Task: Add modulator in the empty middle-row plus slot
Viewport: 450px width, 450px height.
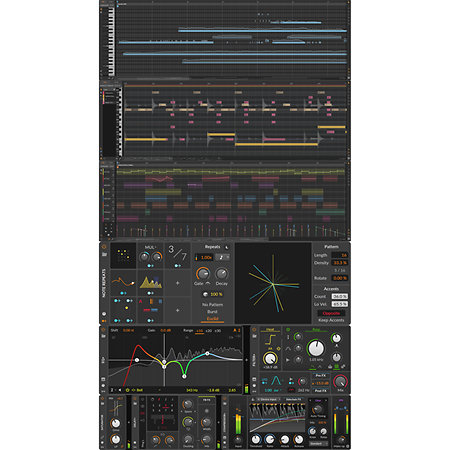Action: point(178,283)
